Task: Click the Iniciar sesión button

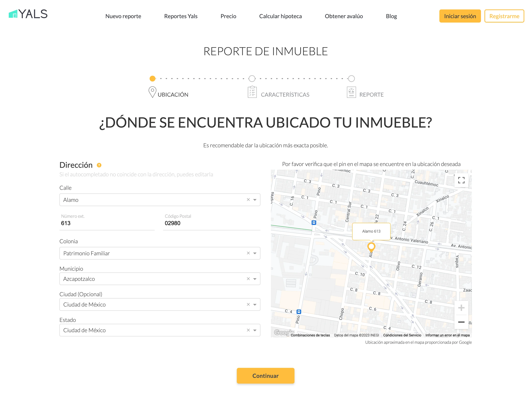Action: [460, 16]
